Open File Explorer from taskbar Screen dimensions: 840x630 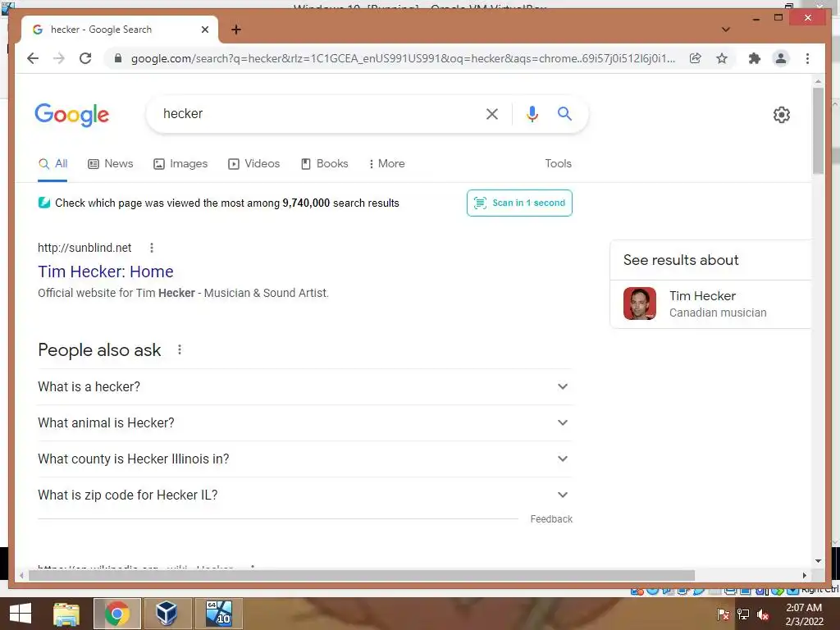click(x=66, y=614)
